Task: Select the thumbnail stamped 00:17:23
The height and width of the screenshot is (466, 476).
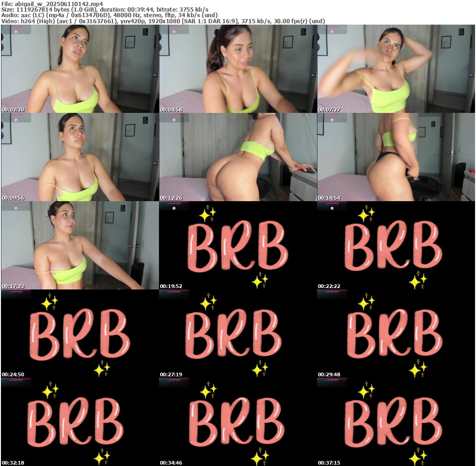Action: click(80, 245)
